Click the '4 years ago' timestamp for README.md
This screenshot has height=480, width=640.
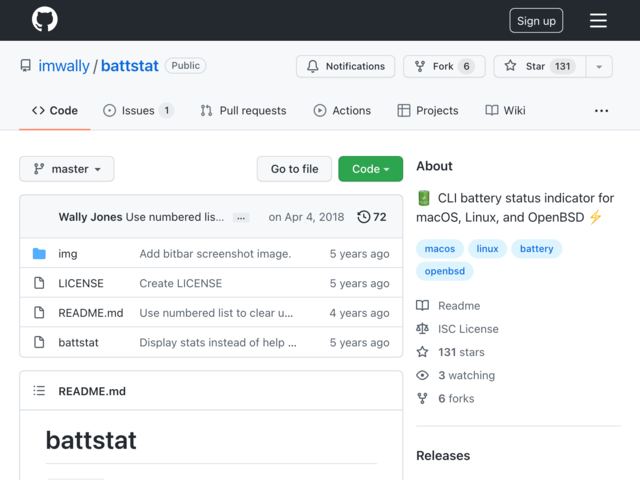coord(359,313)
